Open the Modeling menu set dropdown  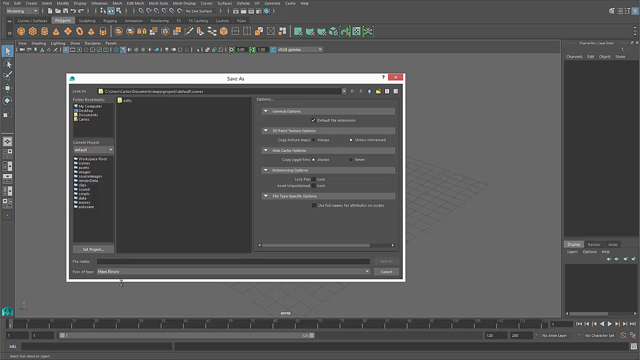tap(22, 11)
